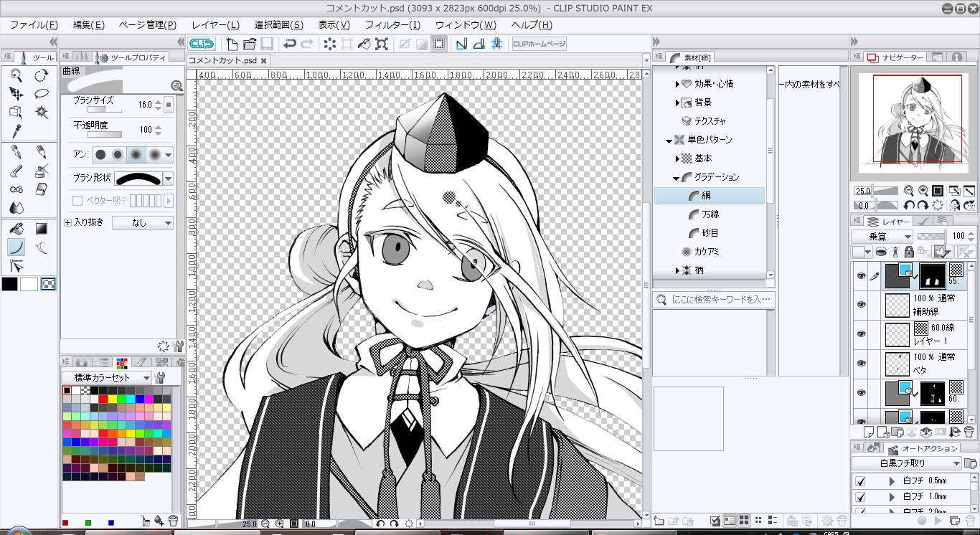Screen dimensions: 980x535
Task: Toggle the Lock layer padlock button
Action: 910,252
